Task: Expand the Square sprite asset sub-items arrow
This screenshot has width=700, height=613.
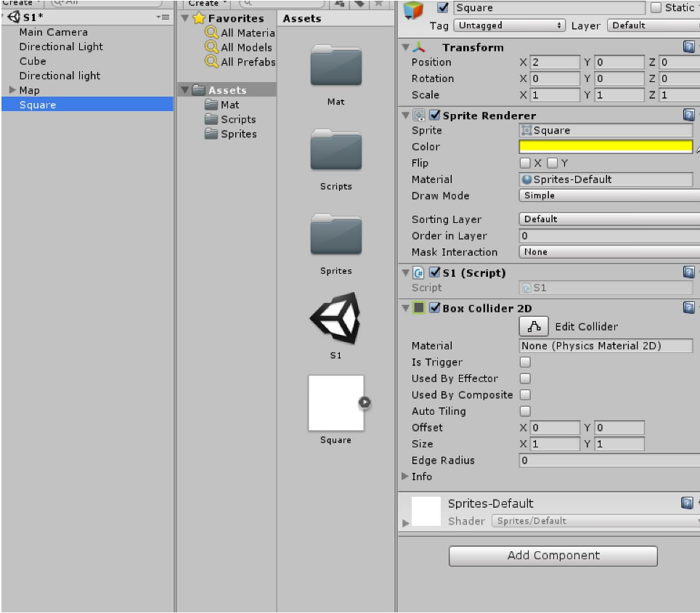Action: pos(365,402)
